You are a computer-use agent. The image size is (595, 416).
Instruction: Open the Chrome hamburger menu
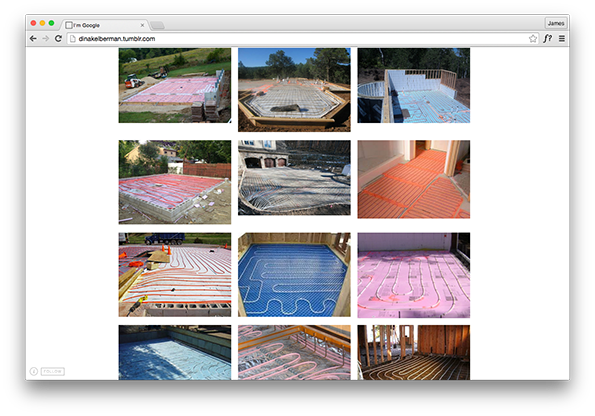[562, 39]
